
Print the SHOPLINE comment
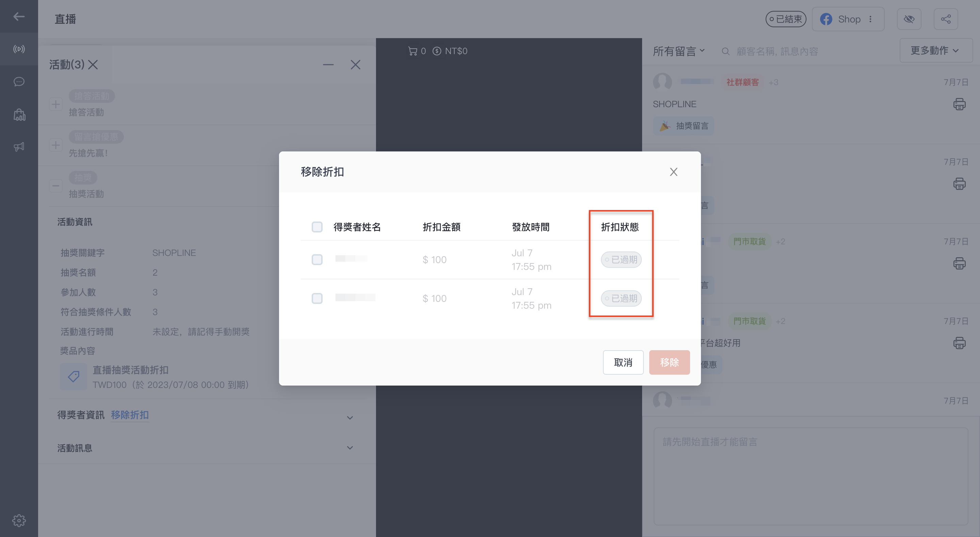(x=959, y=104)
